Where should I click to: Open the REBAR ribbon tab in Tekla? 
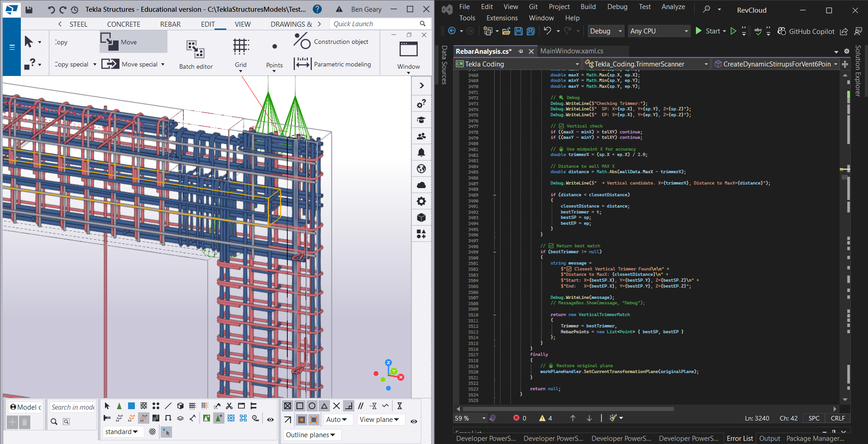tap(170, 24)
